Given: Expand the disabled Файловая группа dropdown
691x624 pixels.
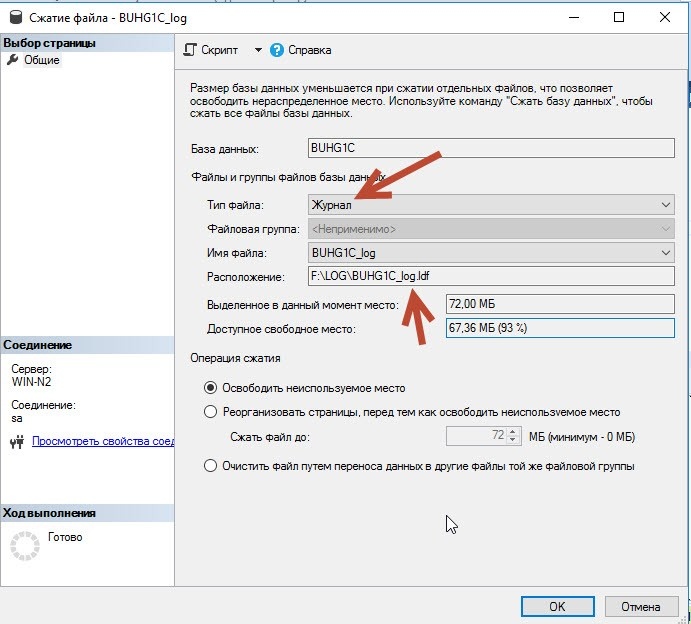Looking at the screenshot, I should click(x=665, y=229).
